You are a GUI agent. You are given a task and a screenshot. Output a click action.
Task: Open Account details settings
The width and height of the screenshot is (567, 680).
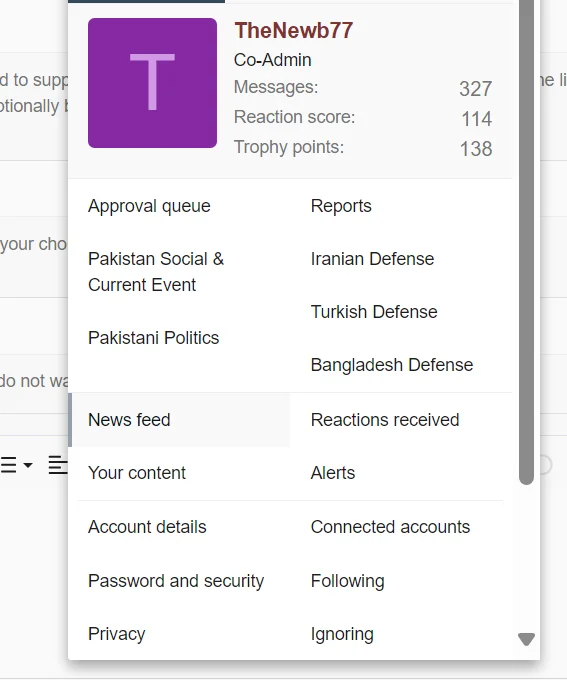point(147,527)
